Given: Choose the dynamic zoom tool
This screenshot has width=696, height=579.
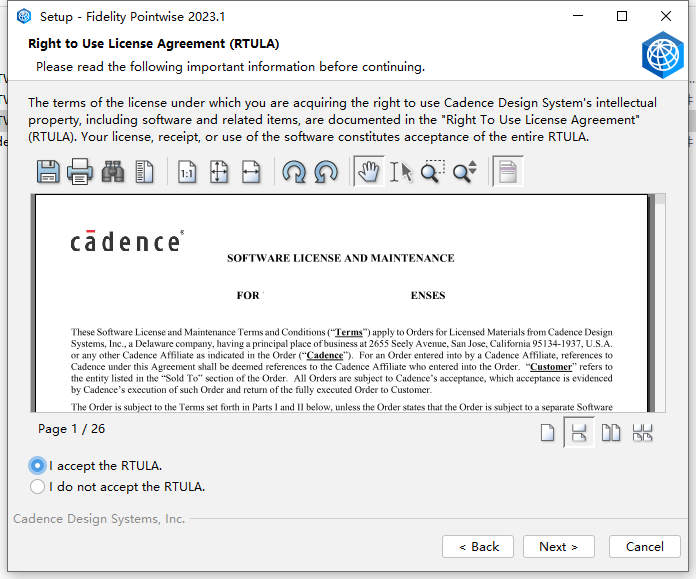Looking at the screenshot, I should [465, 171].
